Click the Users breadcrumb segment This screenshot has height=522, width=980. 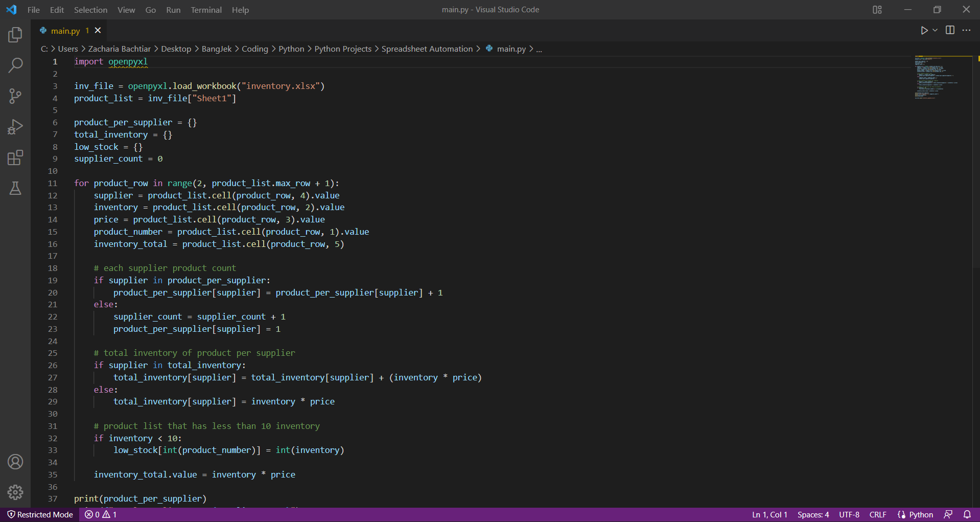(x=68, y=49)
